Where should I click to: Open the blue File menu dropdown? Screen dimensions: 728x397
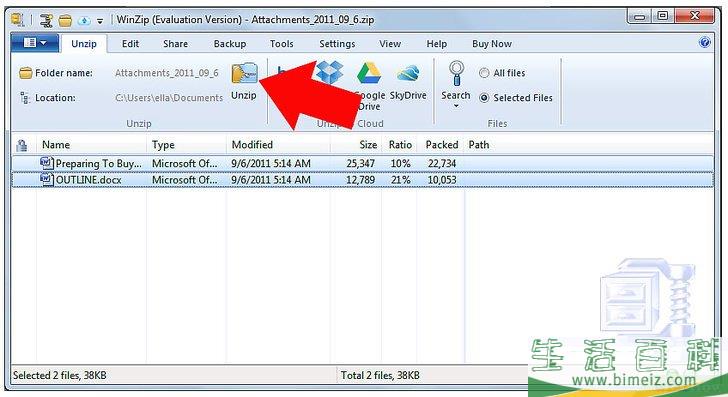click(x=35, y=43)
